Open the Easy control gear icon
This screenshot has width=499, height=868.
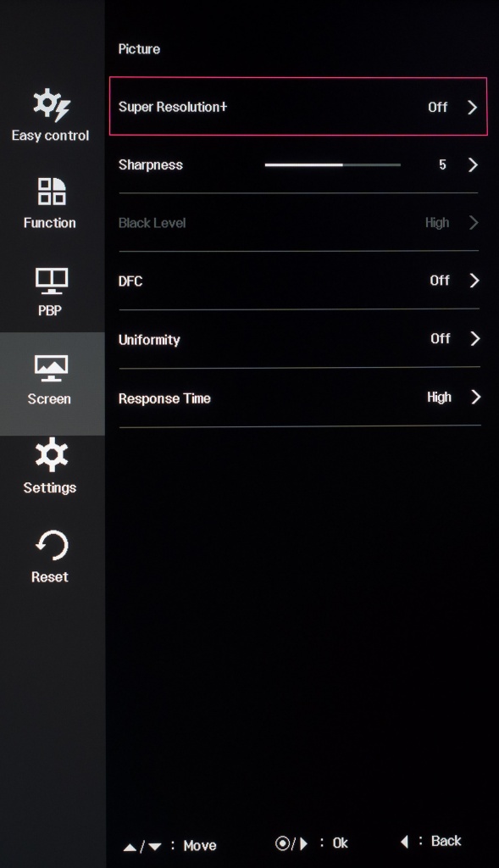click(x=52, y=104)
